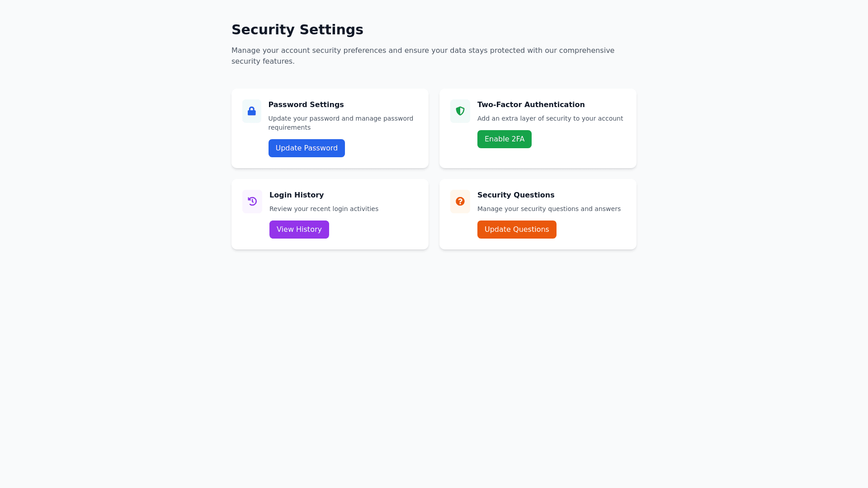Click the Login History title text
This screenshot has width=868, height=488.
296,195
